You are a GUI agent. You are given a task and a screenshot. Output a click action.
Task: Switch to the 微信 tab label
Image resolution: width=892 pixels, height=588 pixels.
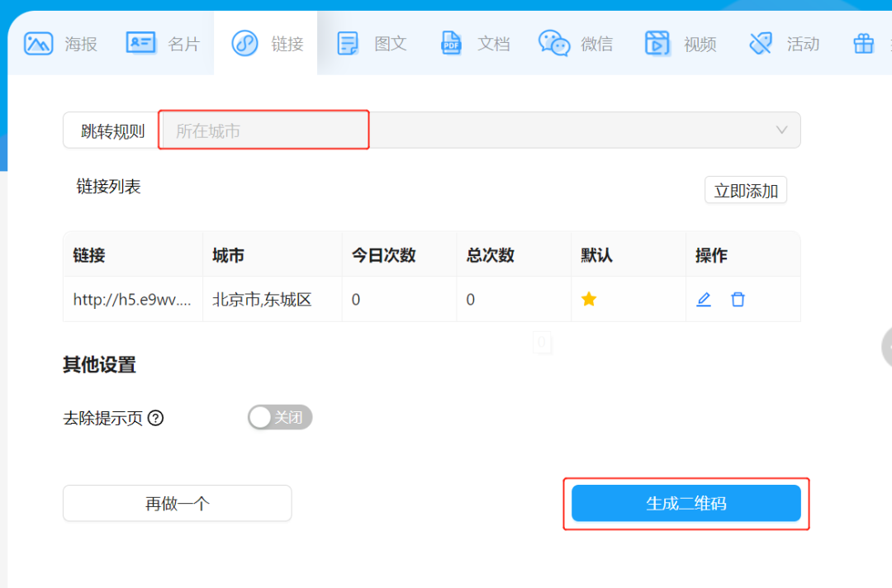pos(597,44)
